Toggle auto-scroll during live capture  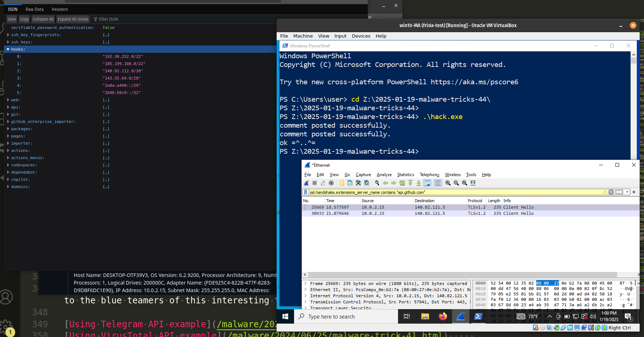click(427, 183)
